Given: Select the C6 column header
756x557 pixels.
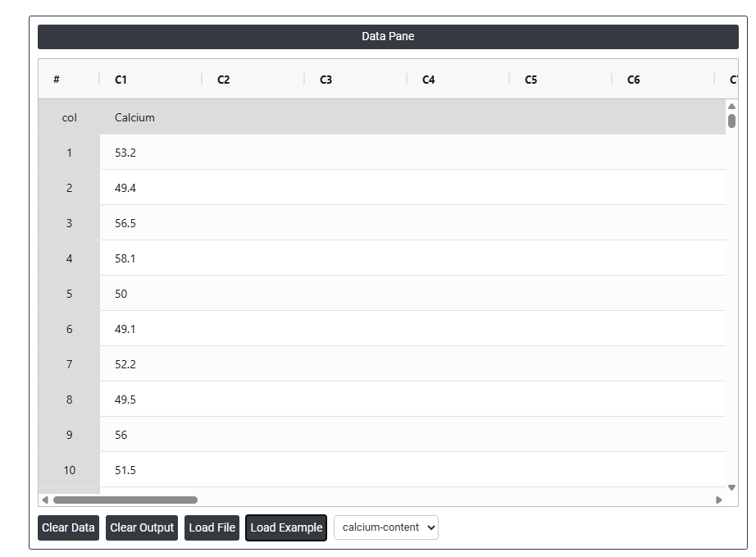Looking at the screenshot, I should click(634, 80).
